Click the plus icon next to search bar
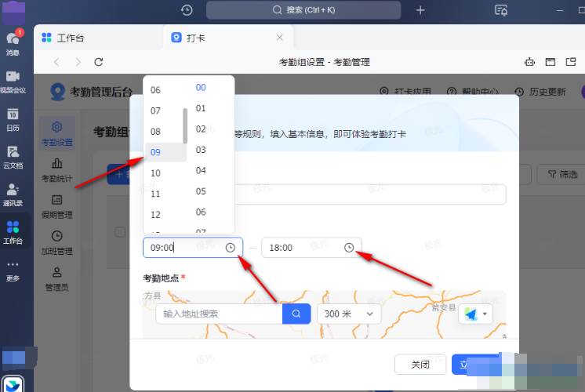This screenshot has height=392, width=585. tap(420, 10)
